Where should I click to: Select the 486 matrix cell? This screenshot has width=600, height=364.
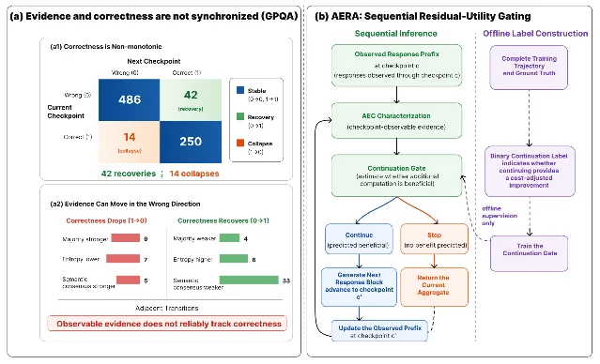(130, 99)
